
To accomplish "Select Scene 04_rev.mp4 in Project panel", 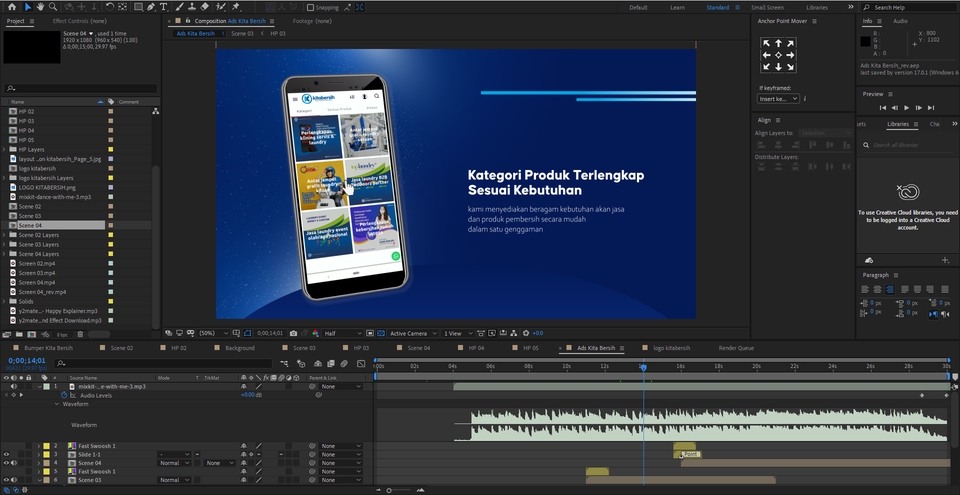I will coord(42,292).
